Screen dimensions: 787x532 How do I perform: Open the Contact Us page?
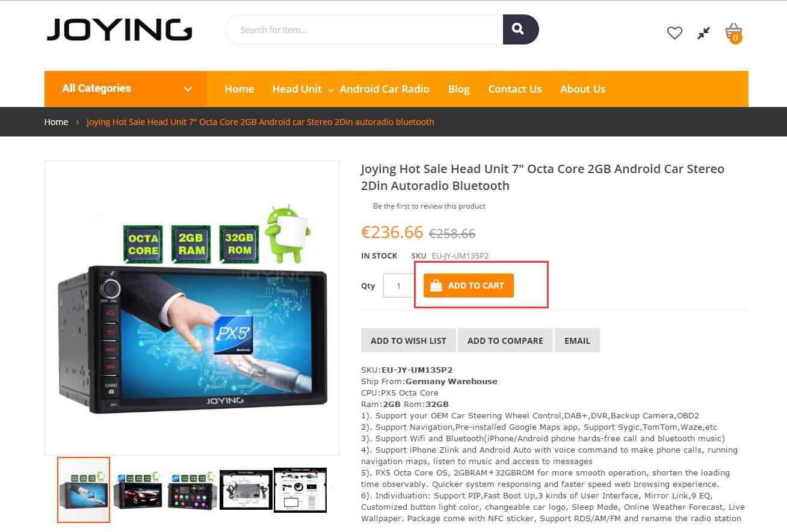pyautogui.click(x=515, y=89)
